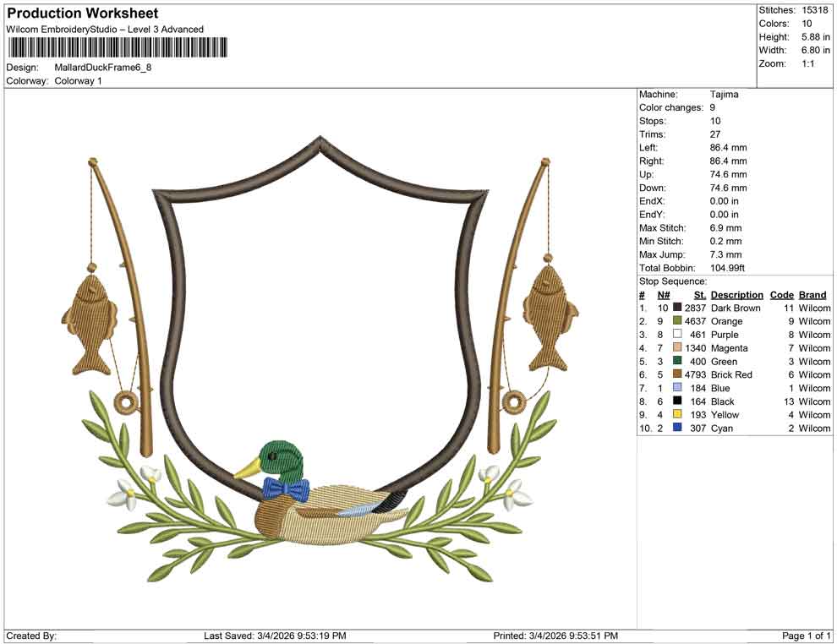Click the St. column header
The height and width of the screenshot is (644, 837).
point(698,294)
